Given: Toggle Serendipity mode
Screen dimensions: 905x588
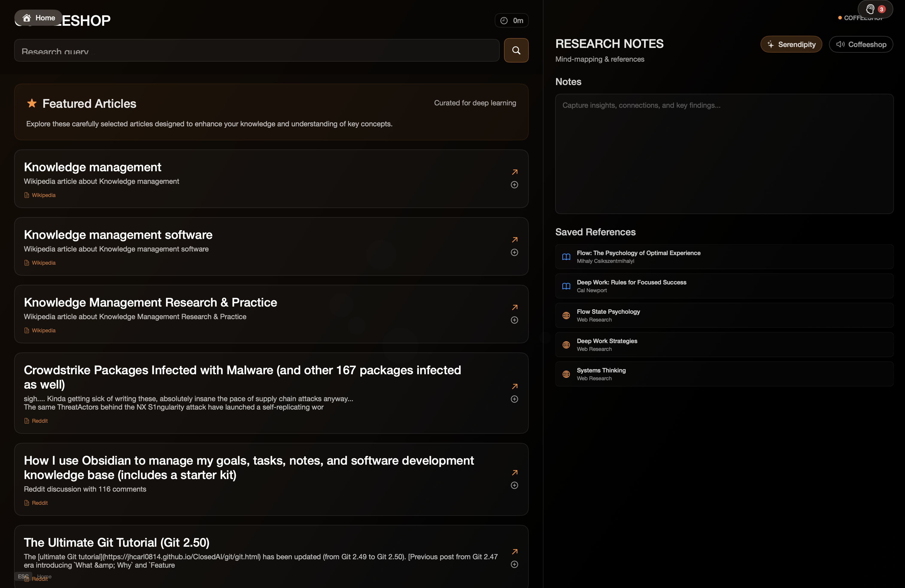Looking at the screenshot, I should coord(791,45).
